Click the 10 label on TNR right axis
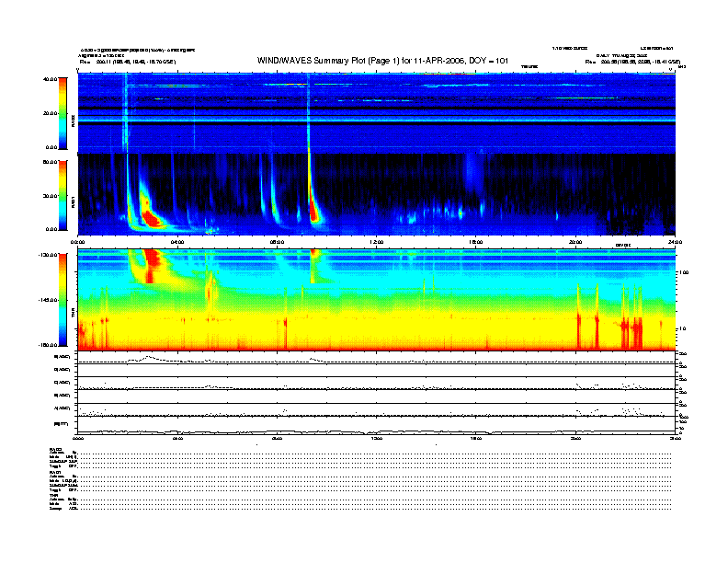 (682, 329)
